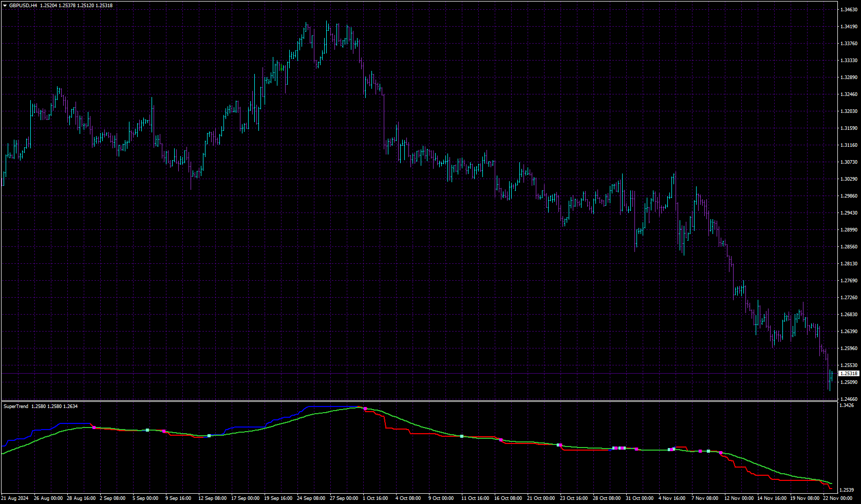Screen dimensions: 861x504
Task: Click the cyan signal marker near 12 Sep
Action: click(x=209, y=436)
